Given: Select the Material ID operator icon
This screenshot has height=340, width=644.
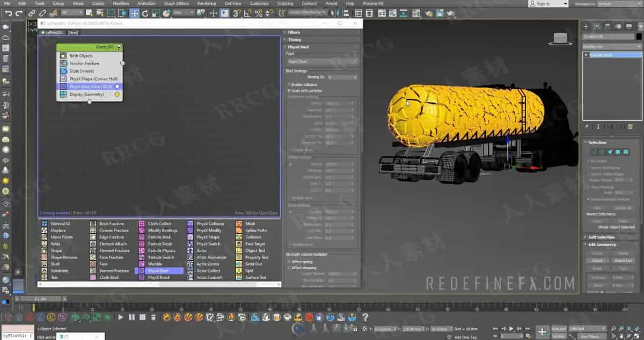Looking at the screenshot, I should coord(45,223).
